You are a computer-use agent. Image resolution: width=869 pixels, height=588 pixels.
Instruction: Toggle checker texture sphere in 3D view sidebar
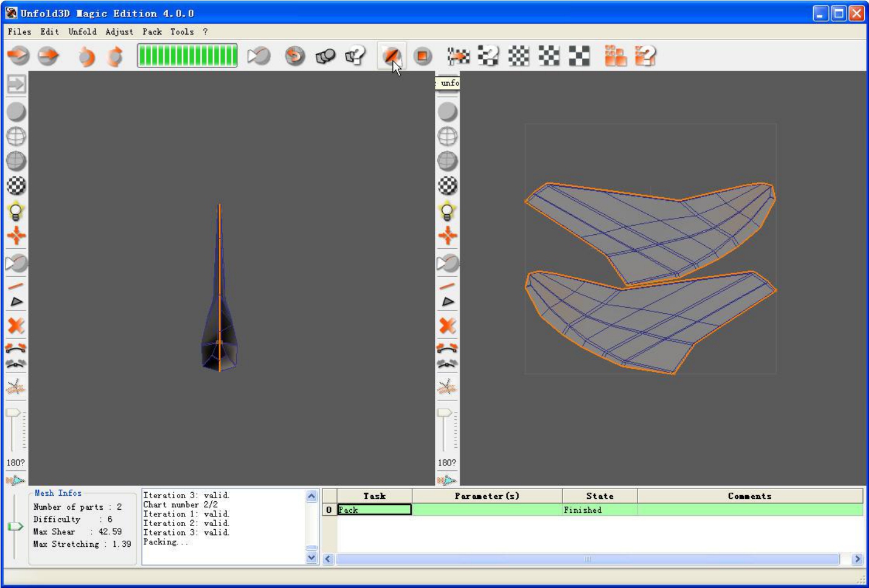[x=16, y=186]
